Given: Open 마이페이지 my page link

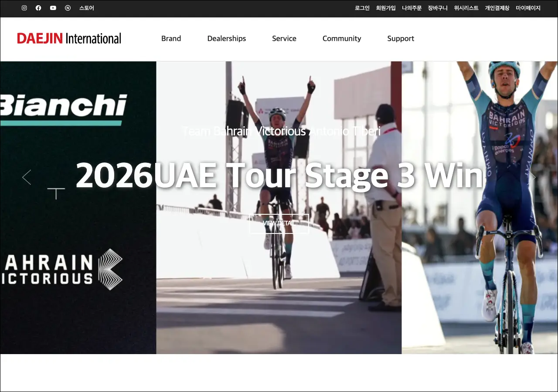Looking at the screenshot, I should click(x=528, y=8).
